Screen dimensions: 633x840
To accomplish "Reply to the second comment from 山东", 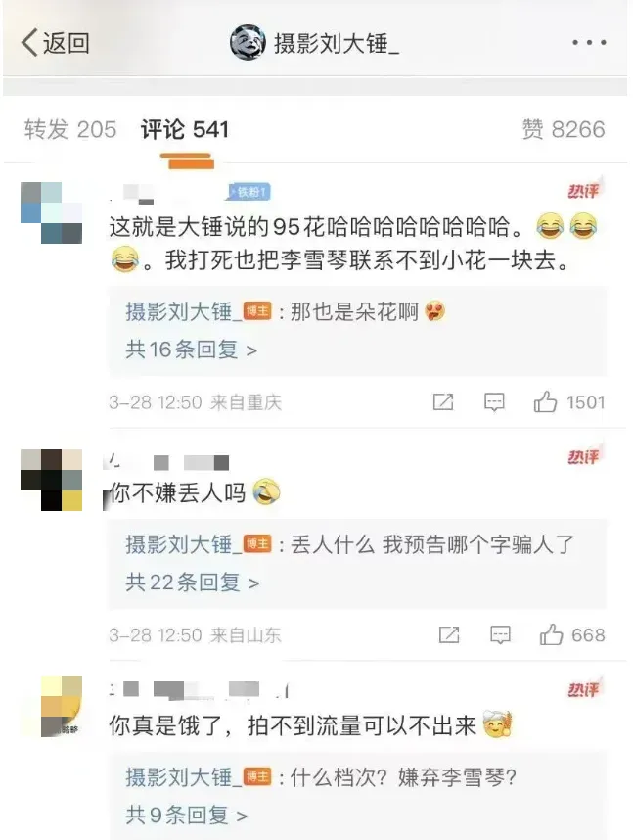I will point(500,634).
